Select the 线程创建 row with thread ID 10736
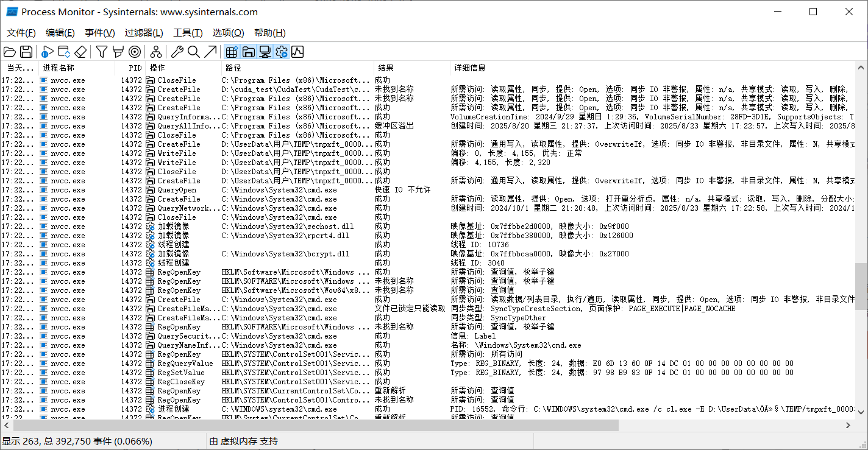868x450 pixels. tap(427, 245)
